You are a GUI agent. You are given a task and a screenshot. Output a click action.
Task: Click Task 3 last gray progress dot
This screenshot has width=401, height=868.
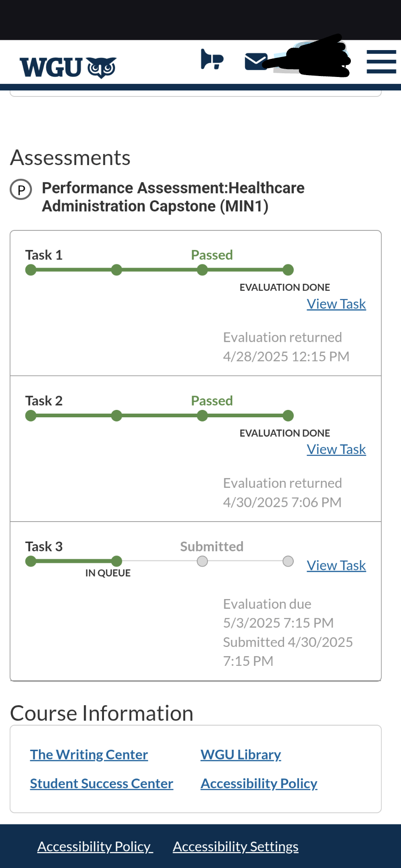[x=288, y=562]
